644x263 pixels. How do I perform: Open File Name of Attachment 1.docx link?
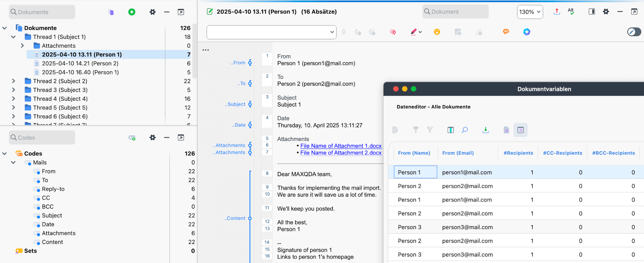[x=341, y=146]
